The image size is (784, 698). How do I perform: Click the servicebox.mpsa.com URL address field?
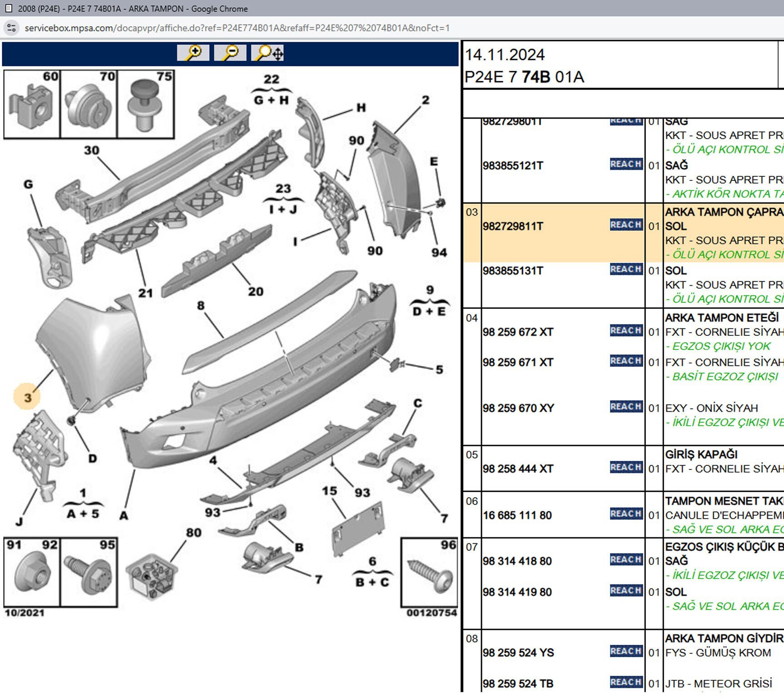237,28
